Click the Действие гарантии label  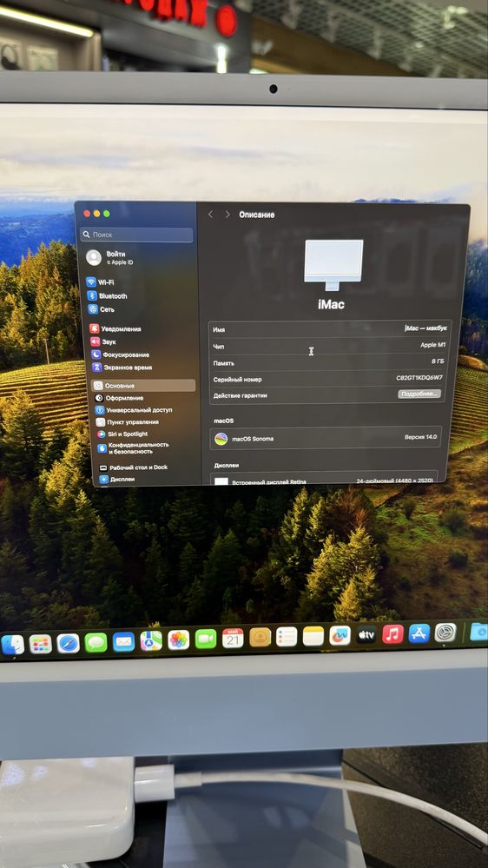pyautogui.click(x=241, y=396)
